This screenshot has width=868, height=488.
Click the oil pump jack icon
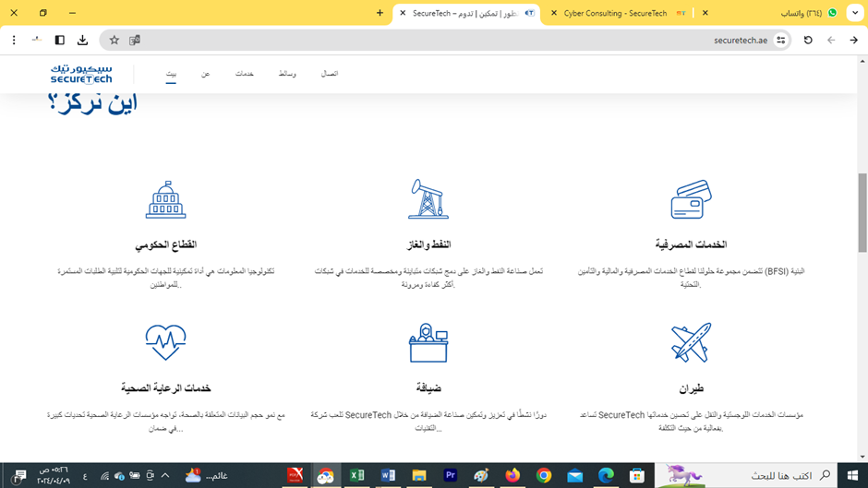tap(428, 198)
